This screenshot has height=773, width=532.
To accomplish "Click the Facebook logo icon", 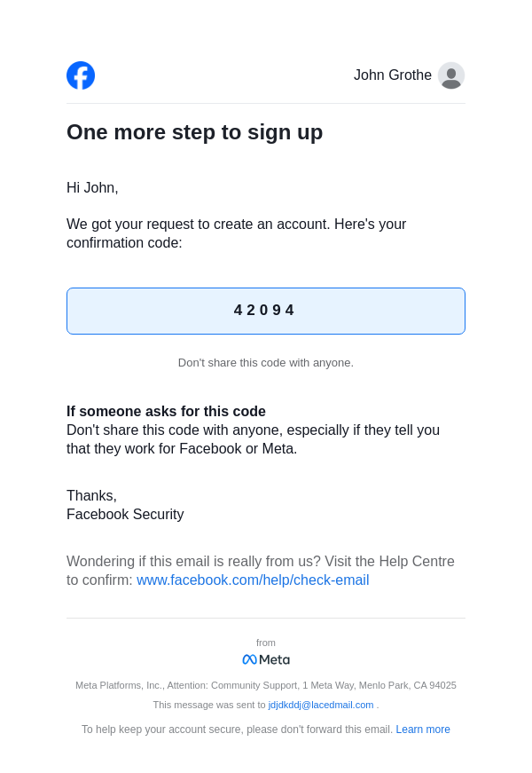I will (81, 75).
